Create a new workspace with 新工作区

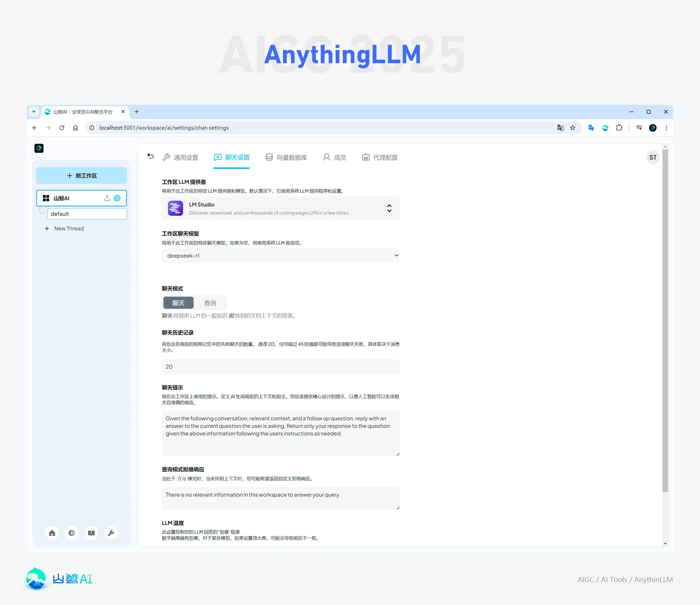[x=81, y=176]
